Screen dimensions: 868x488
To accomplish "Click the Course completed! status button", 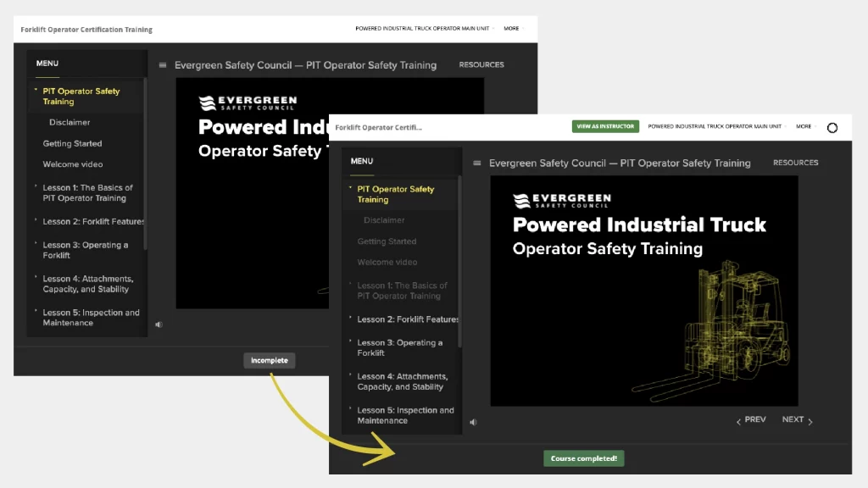I will [583, 458].
